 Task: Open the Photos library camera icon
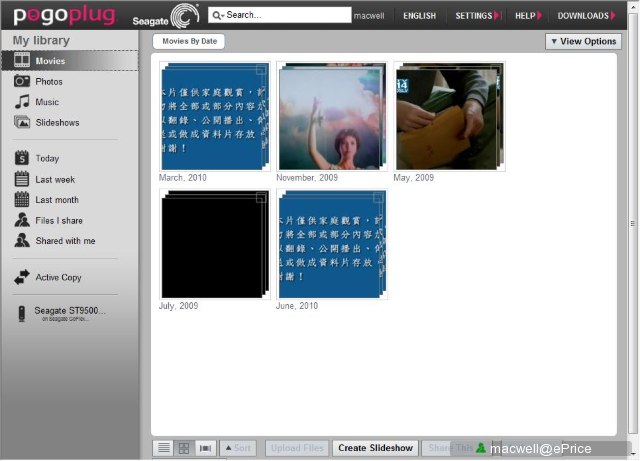(22, 81)
